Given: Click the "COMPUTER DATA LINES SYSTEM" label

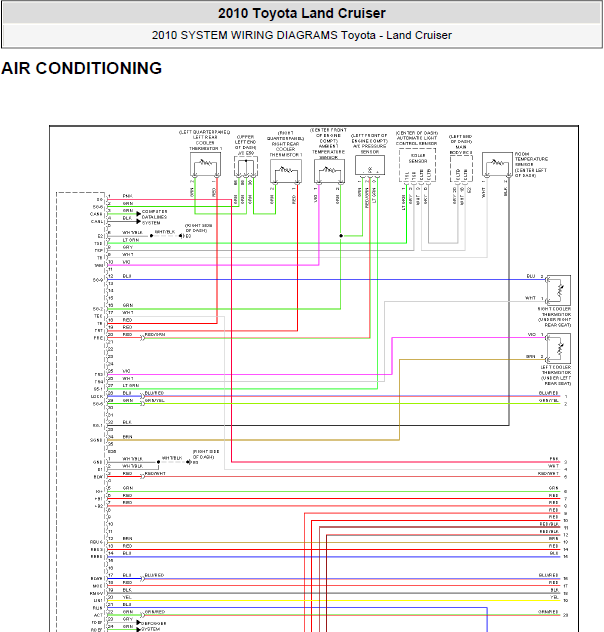Looking at the screenshot, I should [x=154, y=217].
